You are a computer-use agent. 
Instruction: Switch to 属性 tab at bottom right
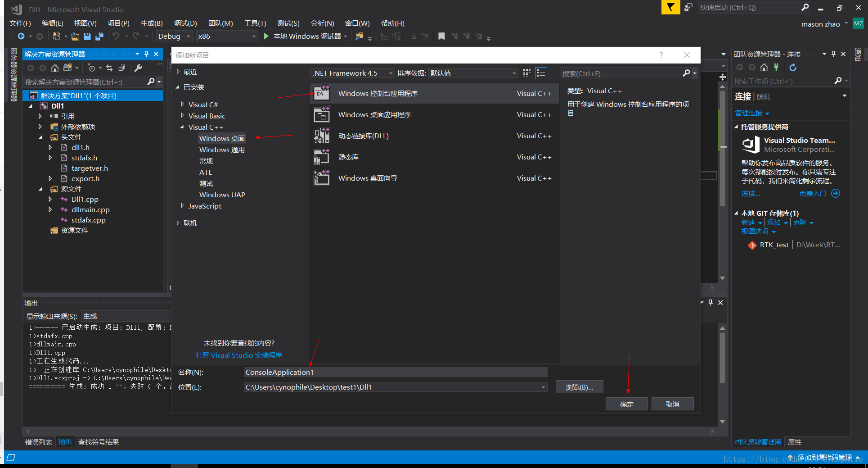[795, 442]
